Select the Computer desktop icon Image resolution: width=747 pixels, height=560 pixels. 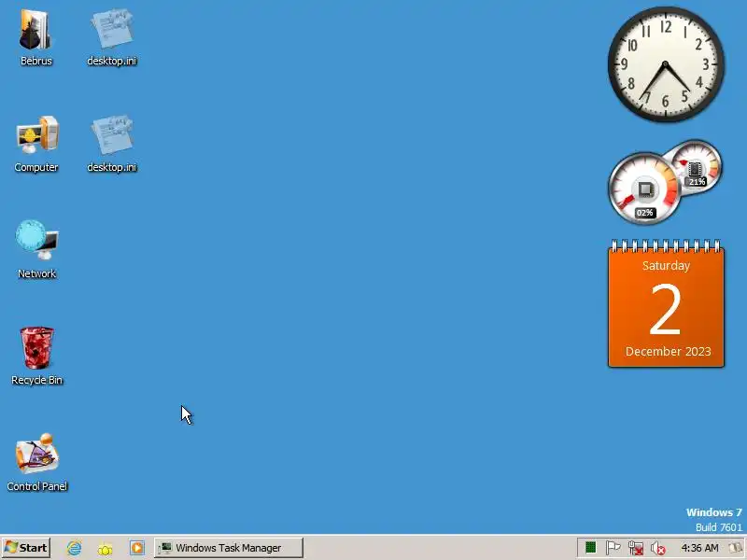(x=36, y=145)
